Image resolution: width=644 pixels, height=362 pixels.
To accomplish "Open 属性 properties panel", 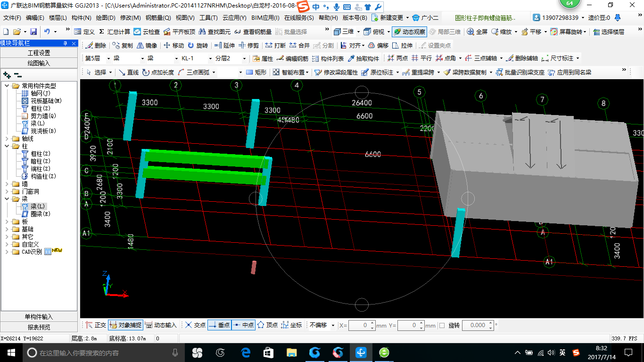I will [x=263, y=58].
